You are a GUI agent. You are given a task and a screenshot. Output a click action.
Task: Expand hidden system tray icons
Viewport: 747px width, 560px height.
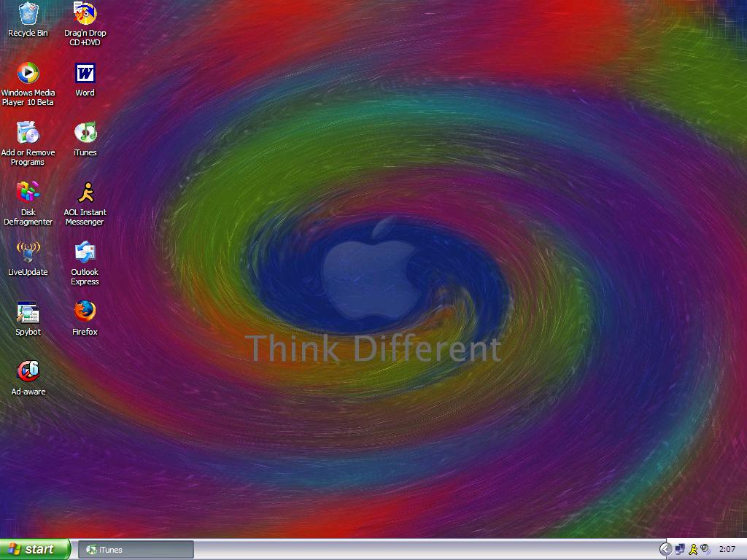[665, 550]
